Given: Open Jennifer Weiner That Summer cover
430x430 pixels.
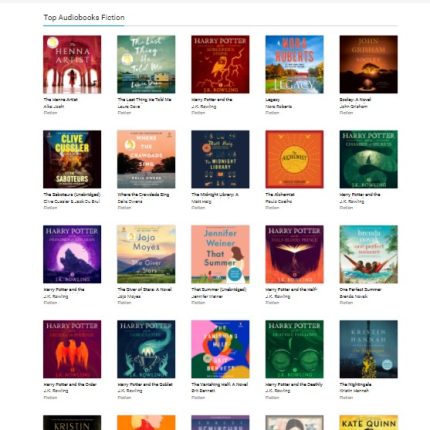Looking at the screenshot, I should tap(220, 254).
